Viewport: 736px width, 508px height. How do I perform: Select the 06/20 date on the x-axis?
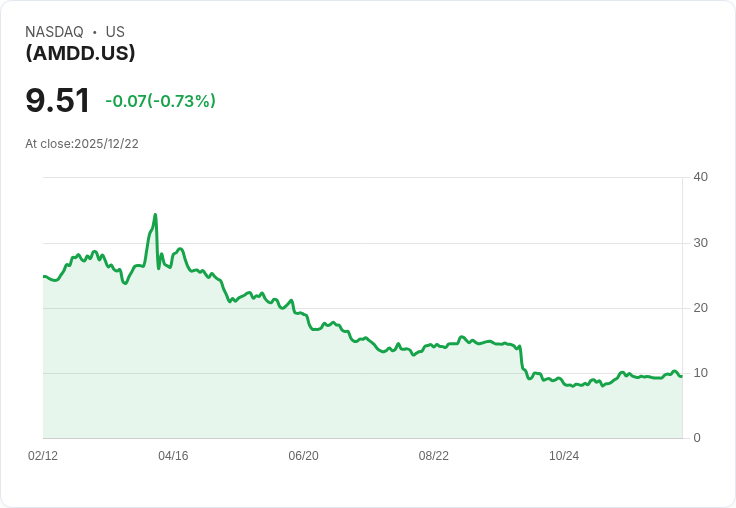click(x=303, y=456)
